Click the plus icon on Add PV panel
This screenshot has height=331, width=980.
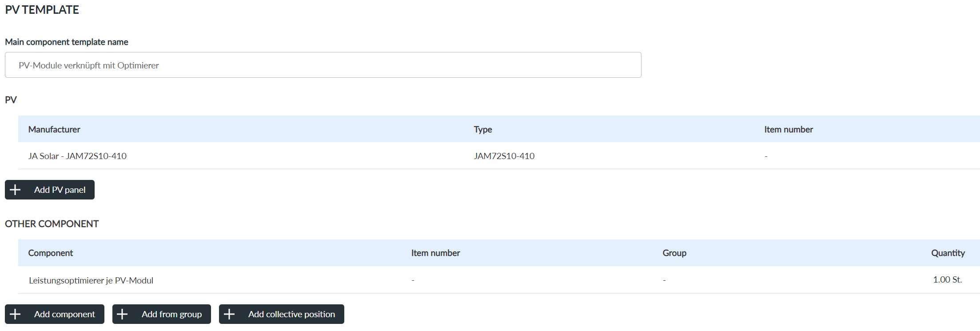(x=15, y=190)
